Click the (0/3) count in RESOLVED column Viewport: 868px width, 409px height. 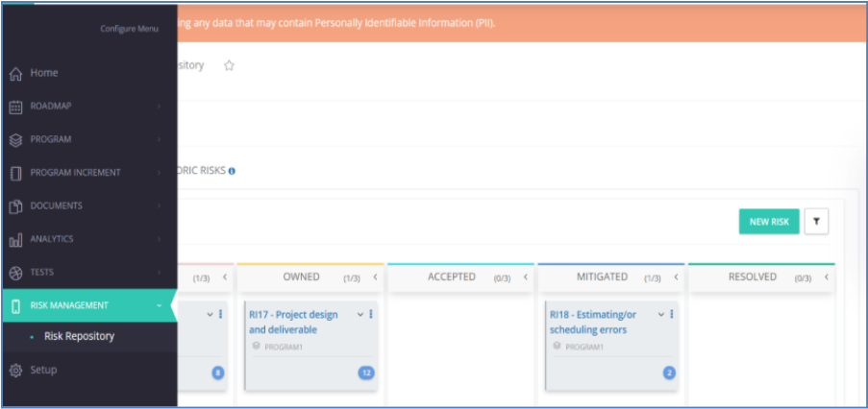pyautogui.click(x=803, y=279)
